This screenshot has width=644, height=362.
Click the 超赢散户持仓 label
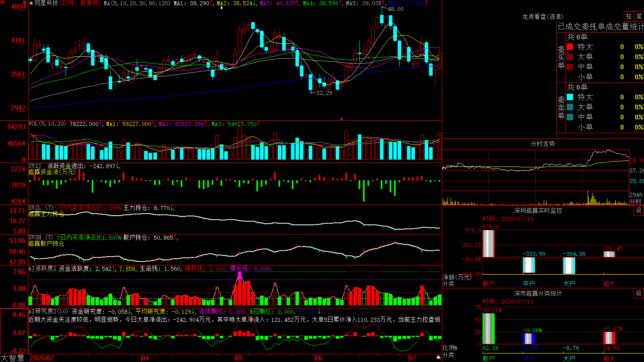click(x=46, y=243)
